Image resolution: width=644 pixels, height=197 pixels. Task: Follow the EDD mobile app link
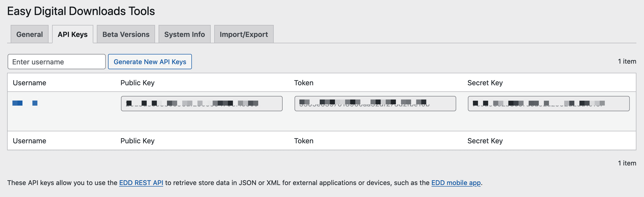click(x=456, y=183)
